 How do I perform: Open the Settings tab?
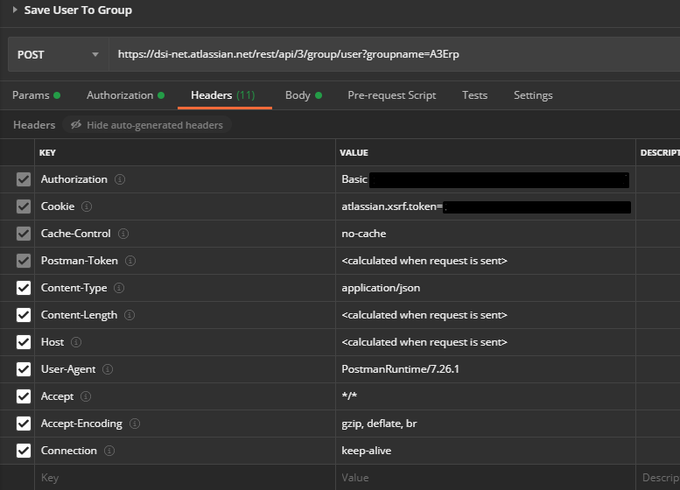[x=533, y=95]
